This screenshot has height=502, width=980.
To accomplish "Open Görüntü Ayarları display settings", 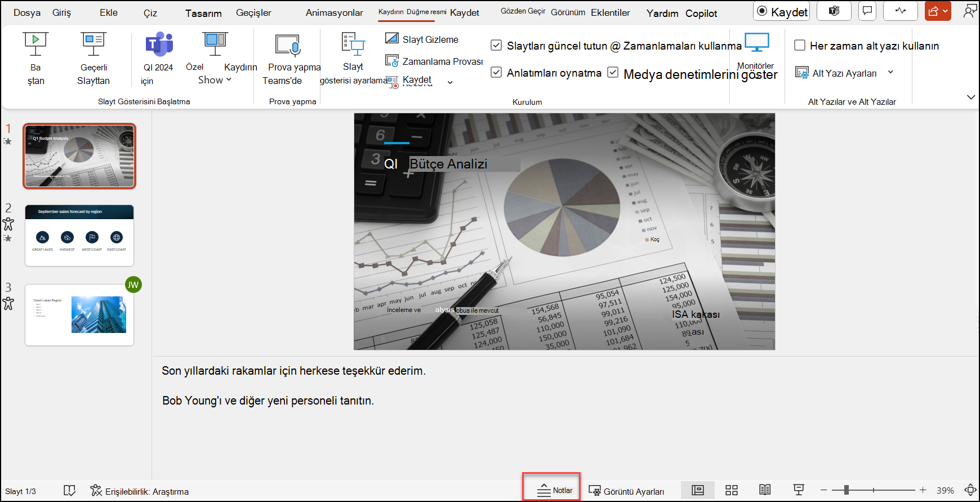I will [x=626, y=491].
